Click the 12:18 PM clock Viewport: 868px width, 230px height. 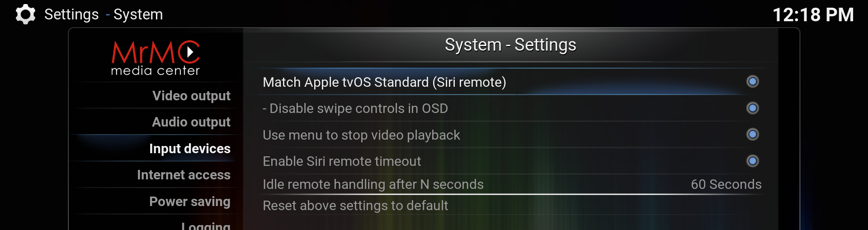coord(813,15)
